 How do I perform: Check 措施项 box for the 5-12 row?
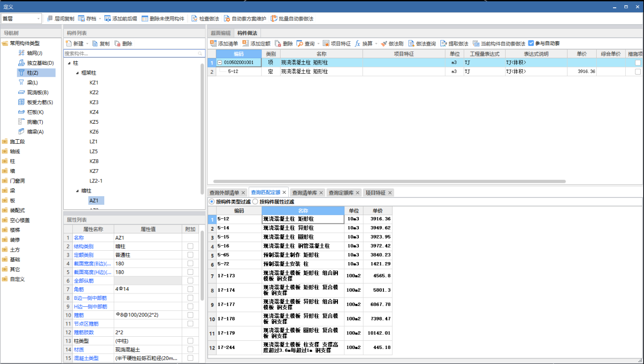[x=638, y=72]
